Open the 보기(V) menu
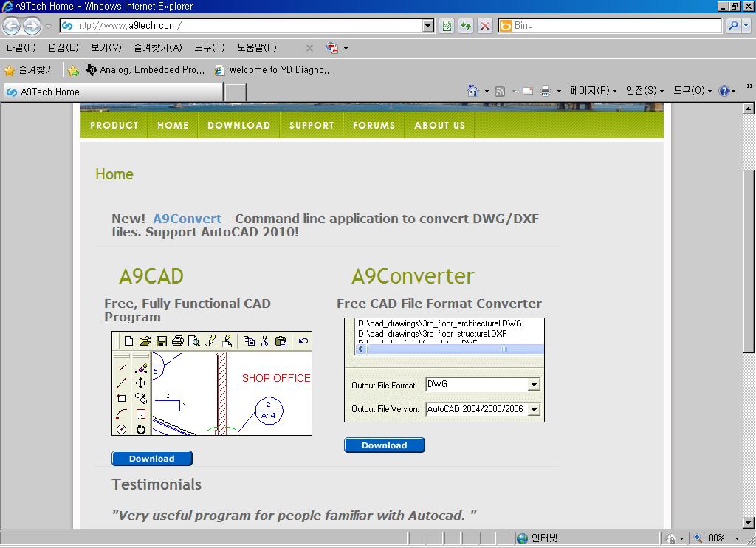The height and width of the screenshot is (548, 756). (x=106, y=47)
